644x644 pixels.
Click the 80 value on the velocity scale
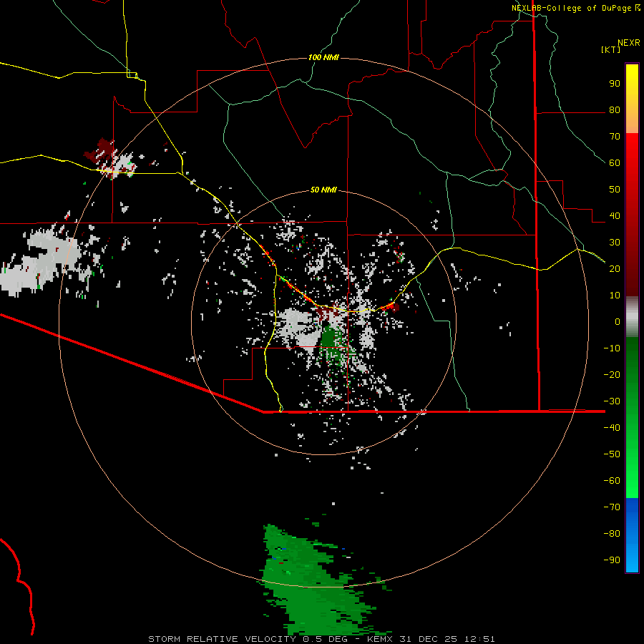pos(615,109)
